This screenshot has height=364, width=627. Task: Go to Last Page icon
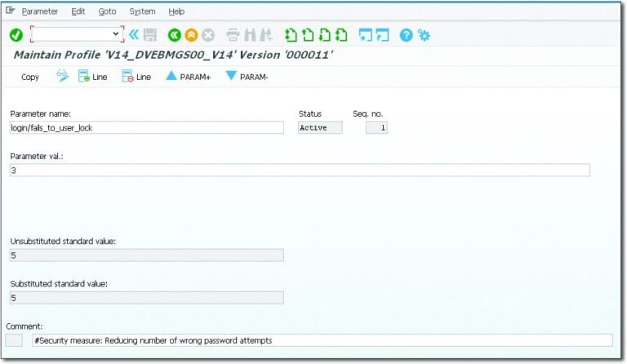click(341, 35)
